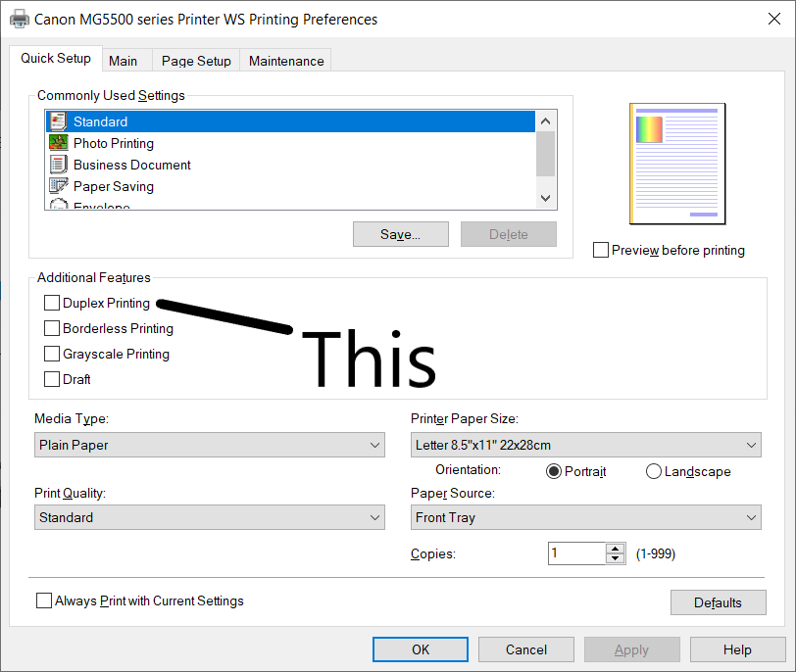Enable the Duplex Printing checkbox
796x672 pixels.
click(52, 303)
